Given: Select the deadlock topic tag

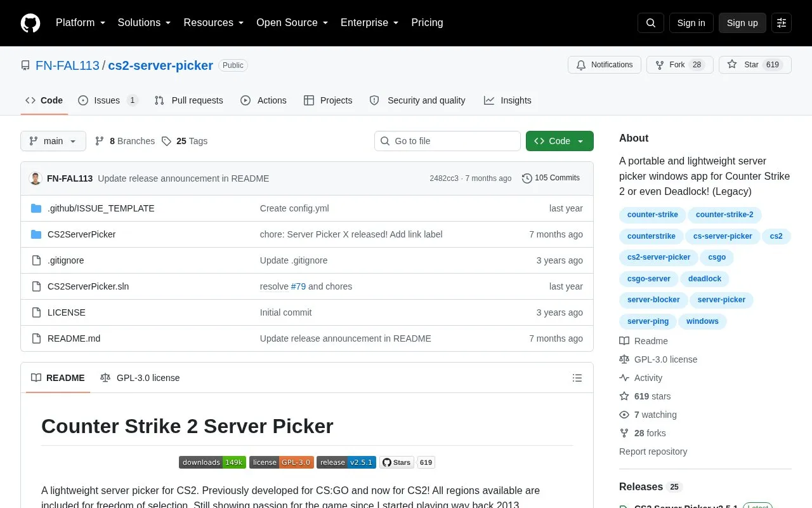Looking at the screenshot, I should point(705,279).
